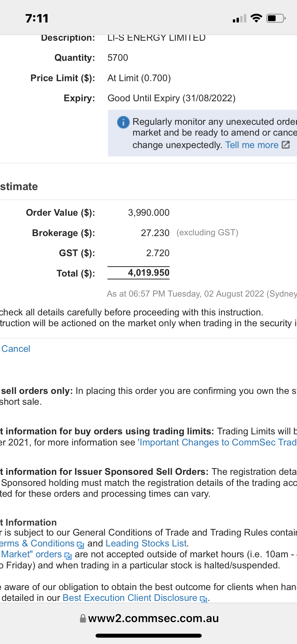Click the blue info icon beside monitoring notice
The width and height of the screenshot is (297, 644).
pyautogui.click(x=123, y=122)
